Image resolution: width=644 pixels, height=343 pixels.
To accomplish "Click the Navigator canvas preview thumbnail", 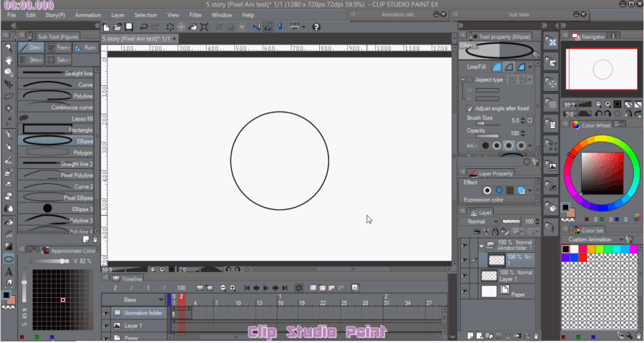I will [x=602, y=69].
